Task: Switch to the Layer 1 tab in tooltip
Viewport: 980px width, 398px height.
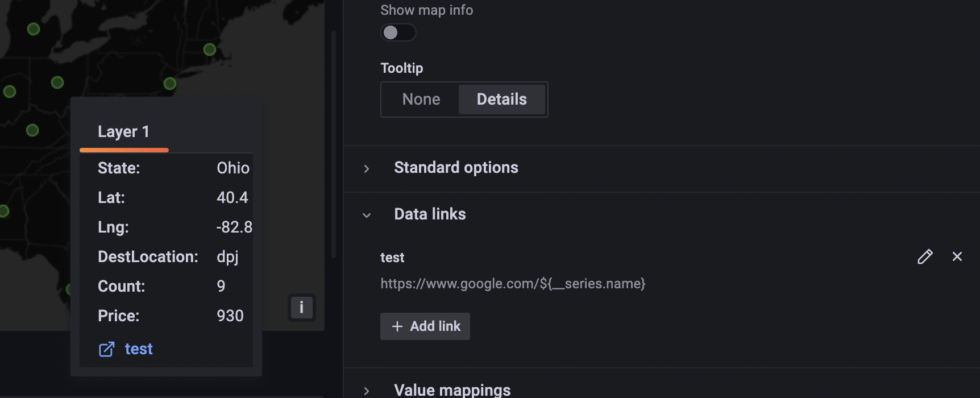Action: (123, 131)
